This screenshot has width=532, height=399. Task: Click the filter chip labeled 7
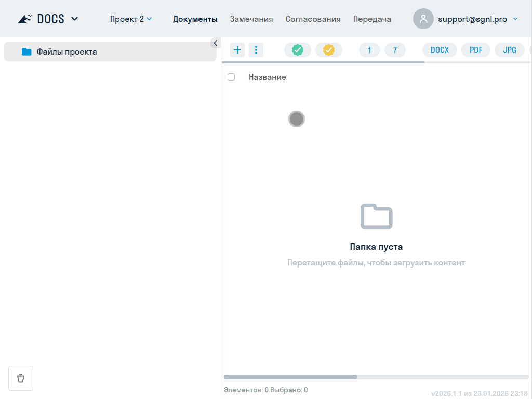click(x=395, y=50)
